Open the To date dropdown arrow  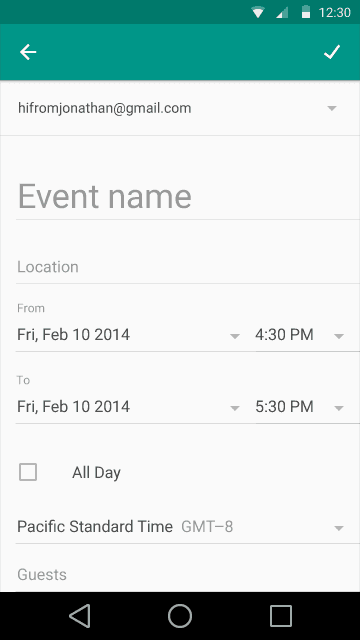pyautogui.click(x=235, y=408)
